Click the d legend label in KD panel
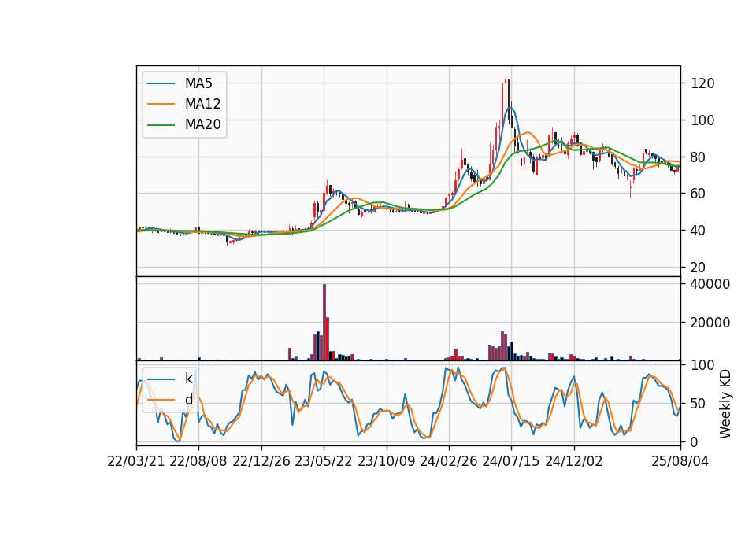The width and height of the screenshot is (756, 543). point(188,400)
